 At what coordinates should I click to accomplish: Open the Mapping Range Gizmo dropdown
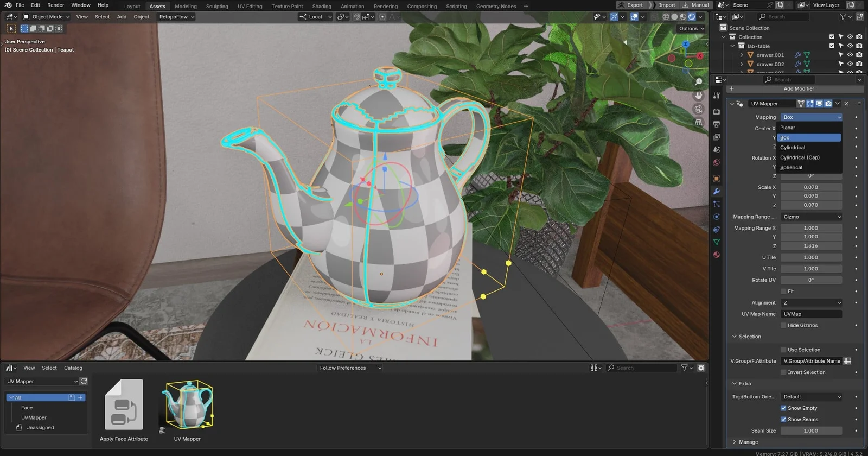pyautogui.click(x=811, y=217)
